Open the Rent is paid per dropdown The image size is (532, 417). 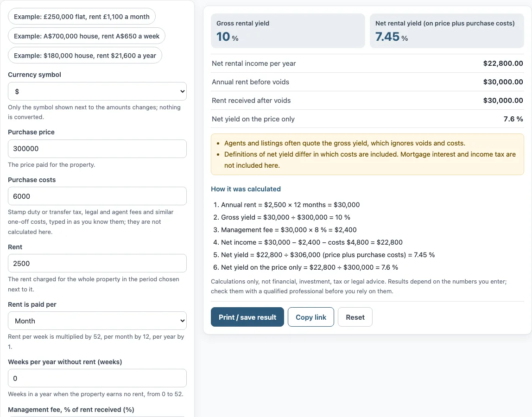click(x=97, y=321)
